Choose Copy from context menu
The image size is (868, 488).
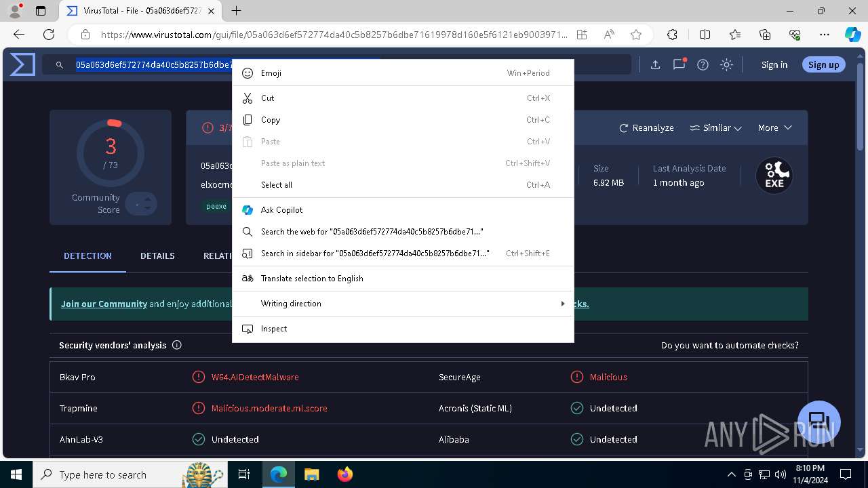403,120
